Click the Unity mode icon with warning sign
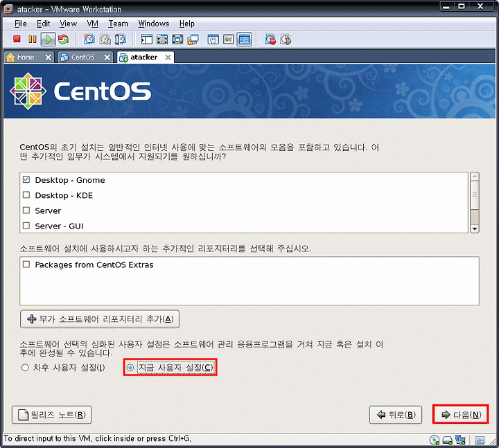Image resolution: width=499 pixels, height=448 pixels. (x=193, y=39)
